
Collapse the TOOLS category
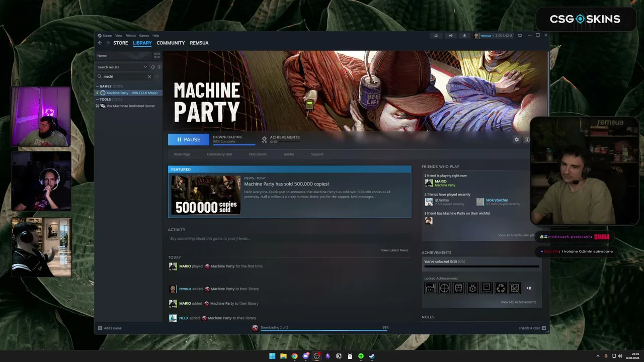click(105, 99)
